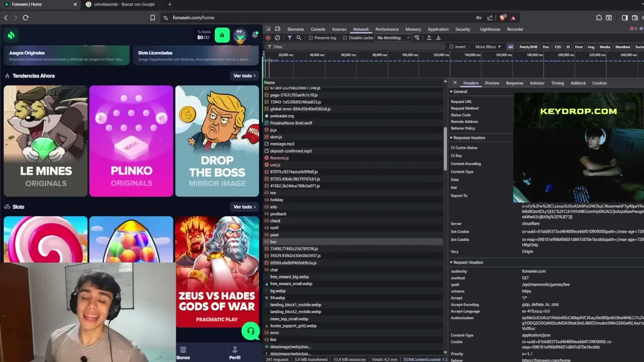Open the Juegos Originales category card
644x362 pixels.
(x=66, y=55)
